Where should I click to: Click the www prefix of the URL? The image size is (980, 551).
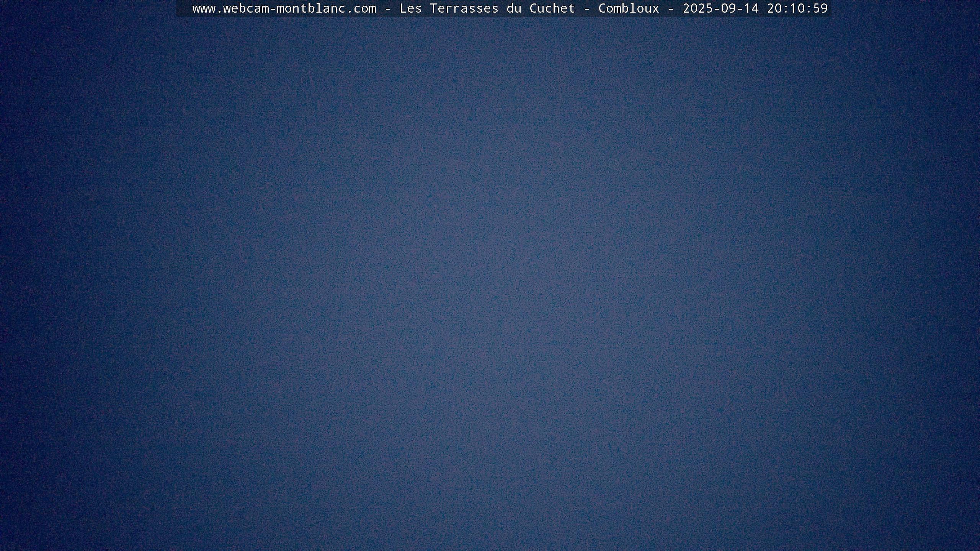[204, 8]
